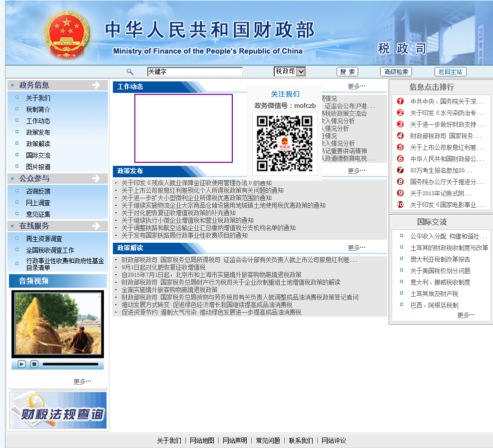The image size is (493, 448).
Task: Click 网站评议 in the footer
Action: (x=334, y=441)
